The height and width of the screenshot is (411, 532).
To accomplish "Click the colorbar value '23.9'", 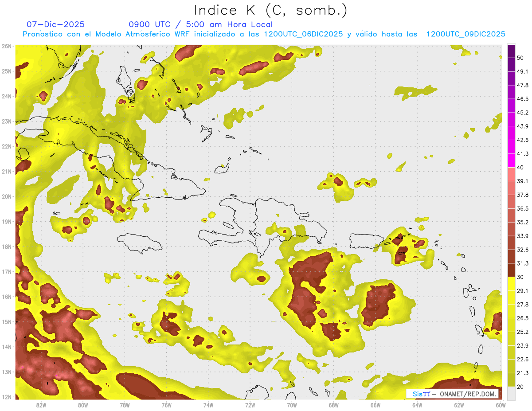I will pyautogui.click(x=523, y=345).
